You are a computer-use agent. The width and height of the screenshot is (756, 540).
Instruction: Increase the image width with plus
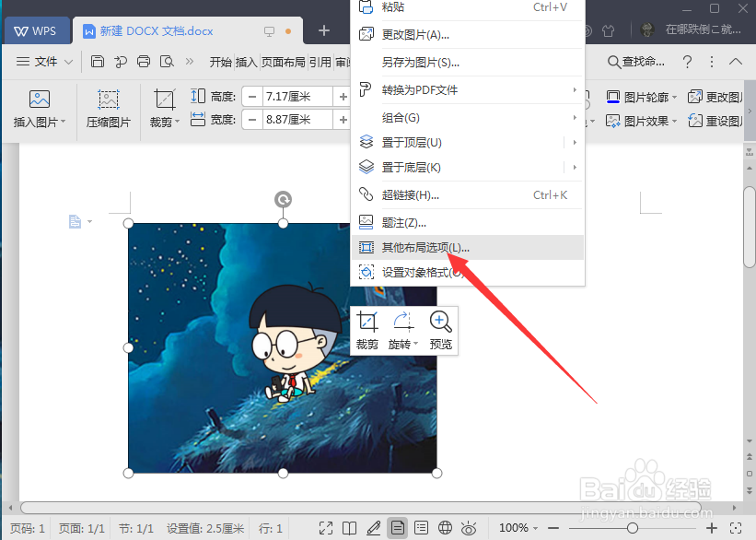[343, 119]
